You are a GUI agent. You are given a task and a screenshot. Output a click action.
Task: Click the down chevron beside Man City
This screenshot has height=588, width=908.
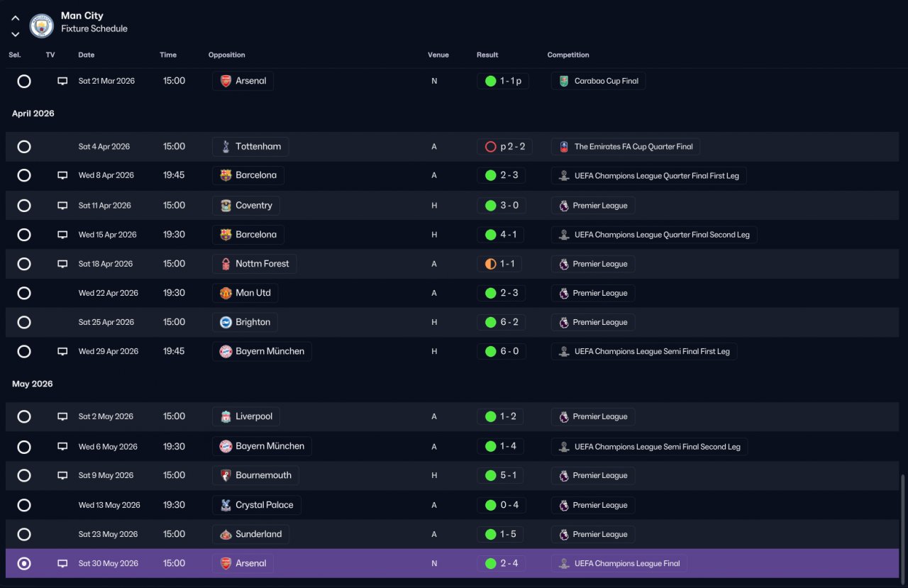point(15,34)
